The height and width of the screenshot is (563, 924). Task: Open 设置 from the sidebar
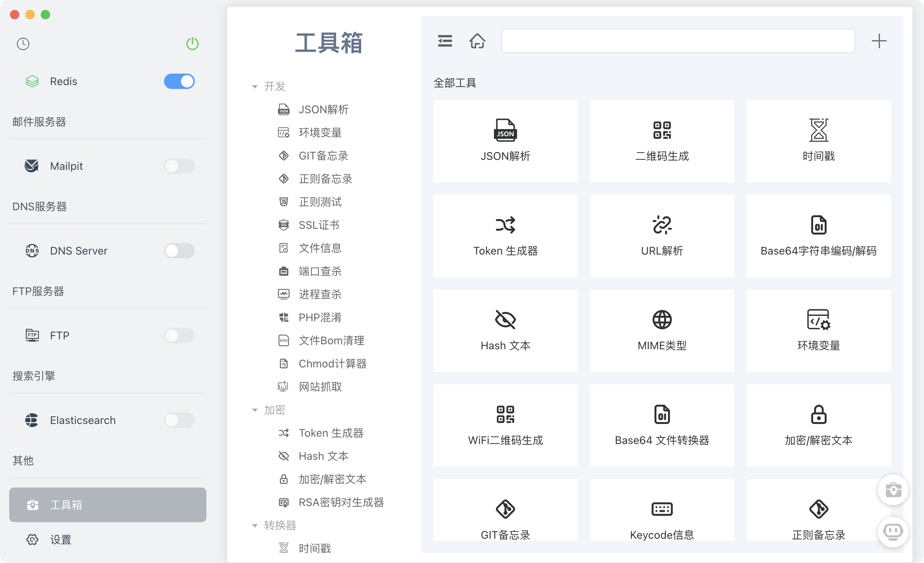(x=60, y=540)
